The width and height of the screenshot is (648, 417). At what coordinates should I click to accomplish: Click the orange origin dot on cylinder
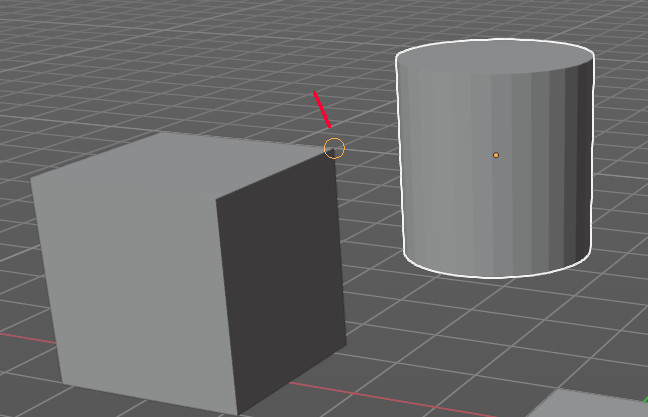click(x=496, y=155)
